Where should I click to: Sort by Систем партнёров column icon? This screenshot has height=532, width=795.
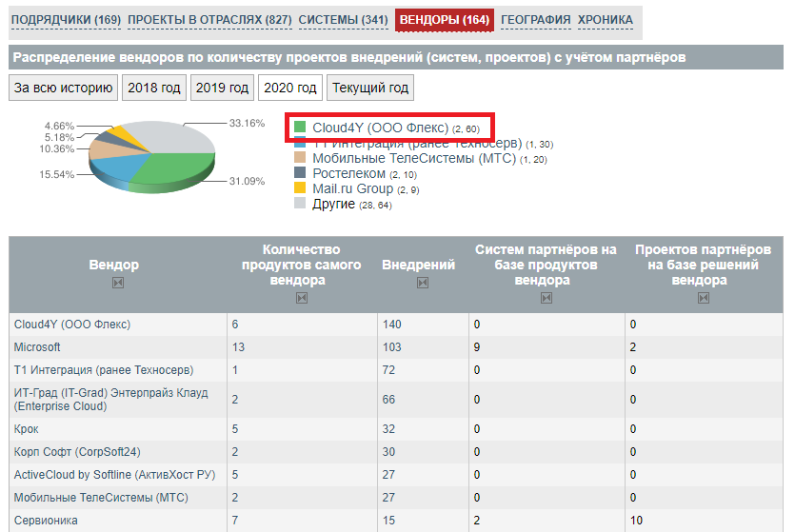pyautogui.click(x=547, y=298)
